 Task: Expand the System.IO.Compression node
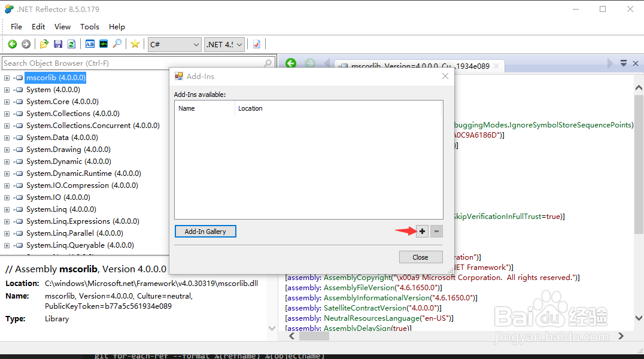[x=7, y=185]
